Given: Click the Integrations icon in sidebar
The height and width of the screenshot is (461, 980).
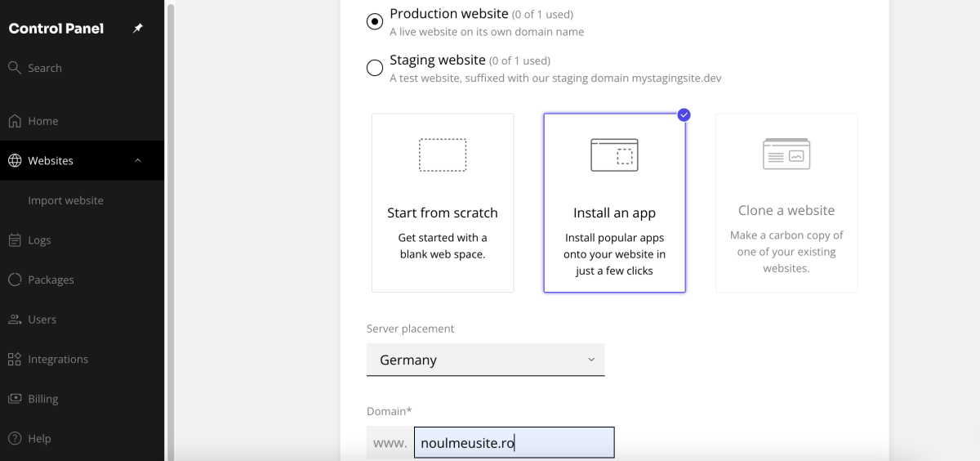Looking at the screenshot, I should (x=15, y=359).
